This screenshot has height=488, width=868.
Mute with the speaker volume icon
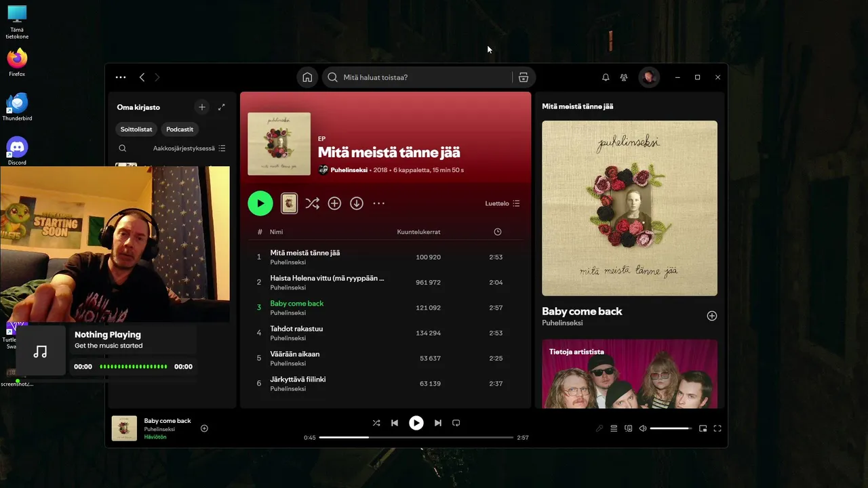click(643, 428)
